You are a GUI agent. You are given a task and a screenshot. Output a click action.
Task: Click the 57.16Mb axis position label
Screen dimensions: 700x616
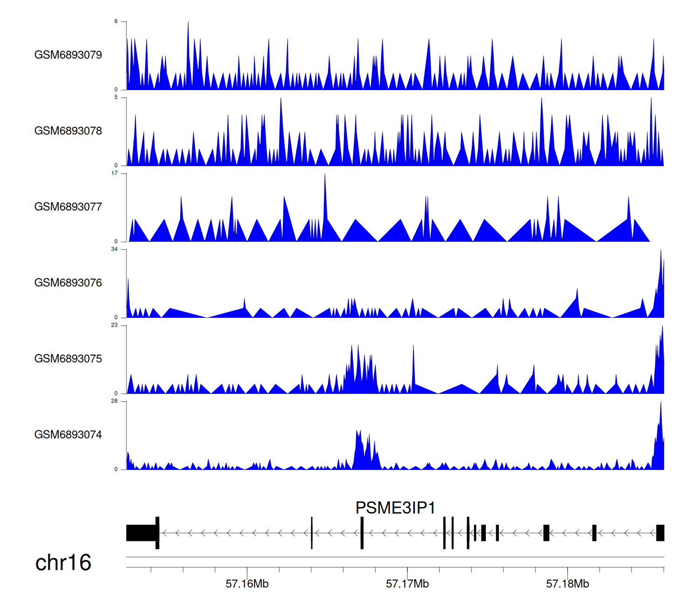click(x=247, y=584)
